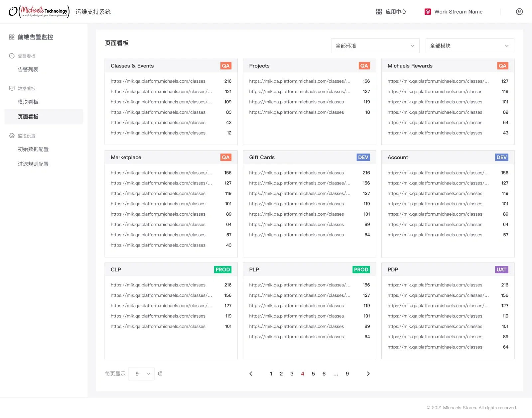The image size is (532, 418).
Task: Go to the previous page arrow
Action: click(251, 373)
